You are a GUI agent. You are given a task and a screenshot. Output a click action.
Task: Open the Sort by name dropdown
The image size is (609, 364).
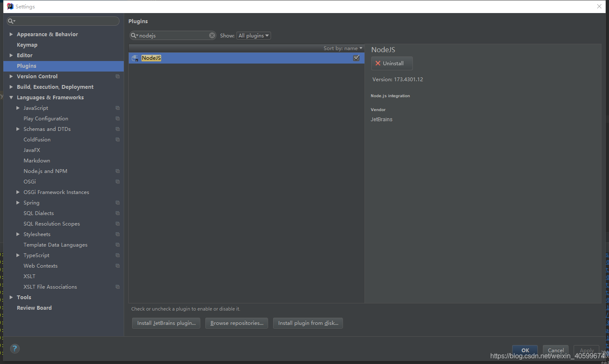[x=343, y=48]
